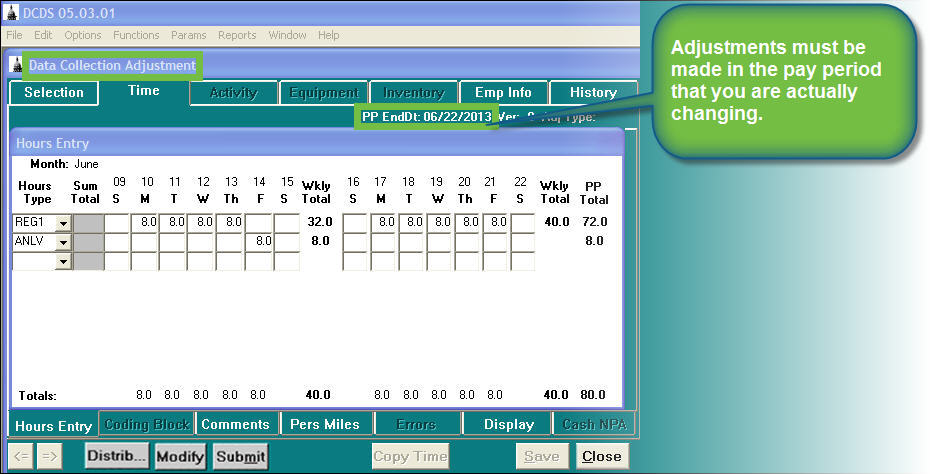Click the Modify button
This screenshot has height=474, width=930.
180,456
